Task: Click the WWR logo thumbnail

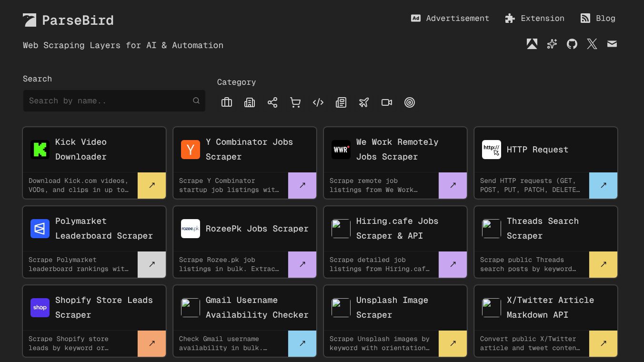Action: [x=341, y=150]
